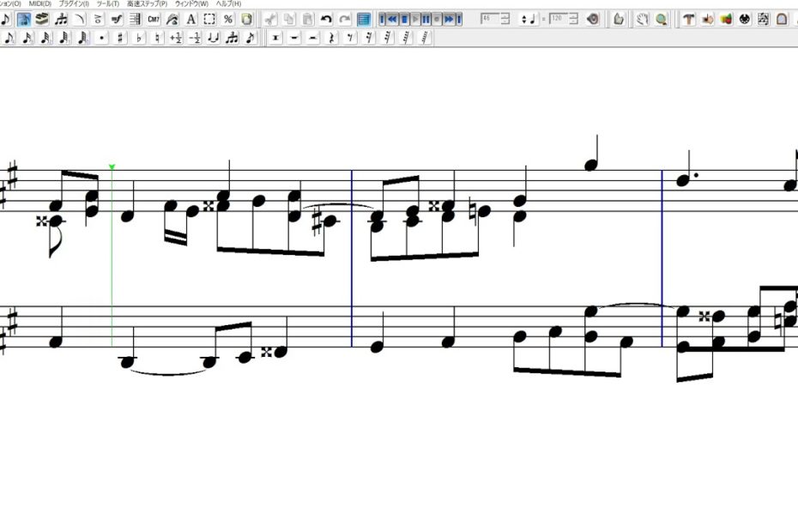Click the percent resize tool
This screenshot has height=532, width=798.
(227, 19)
